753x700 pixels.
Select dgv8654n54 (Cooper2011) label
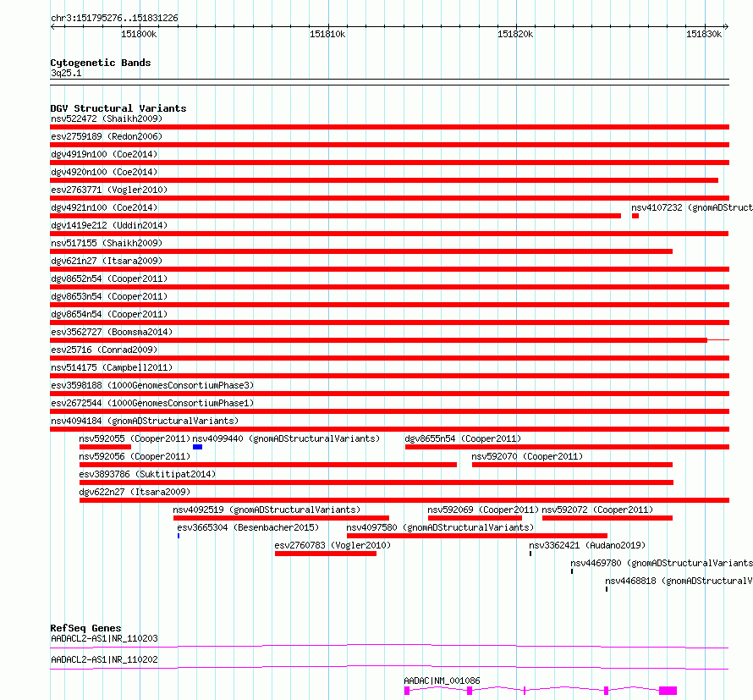pos(109,314)
